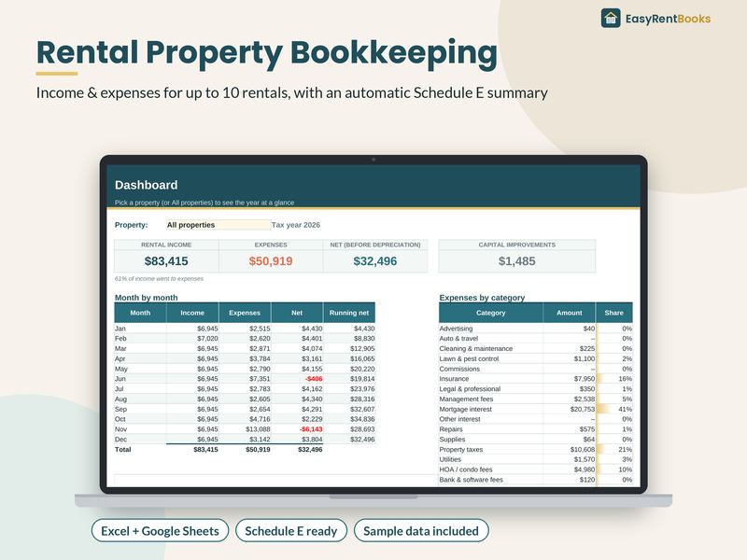Click the Running net column header
The width and height of the screenshot is (747, 560).
[349, 313]
